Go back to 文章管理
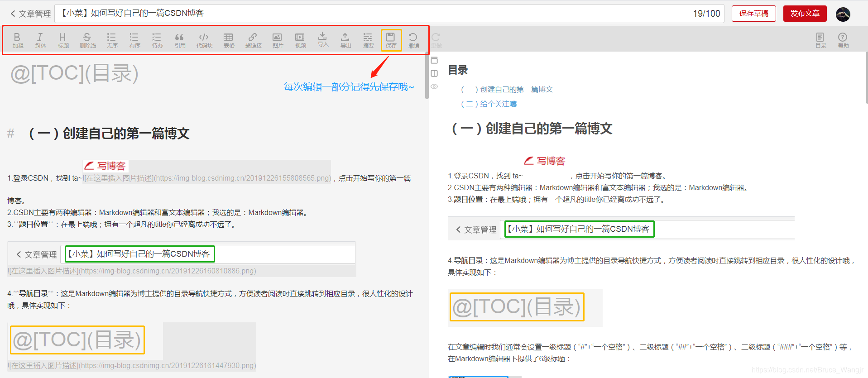 [30, 14]
